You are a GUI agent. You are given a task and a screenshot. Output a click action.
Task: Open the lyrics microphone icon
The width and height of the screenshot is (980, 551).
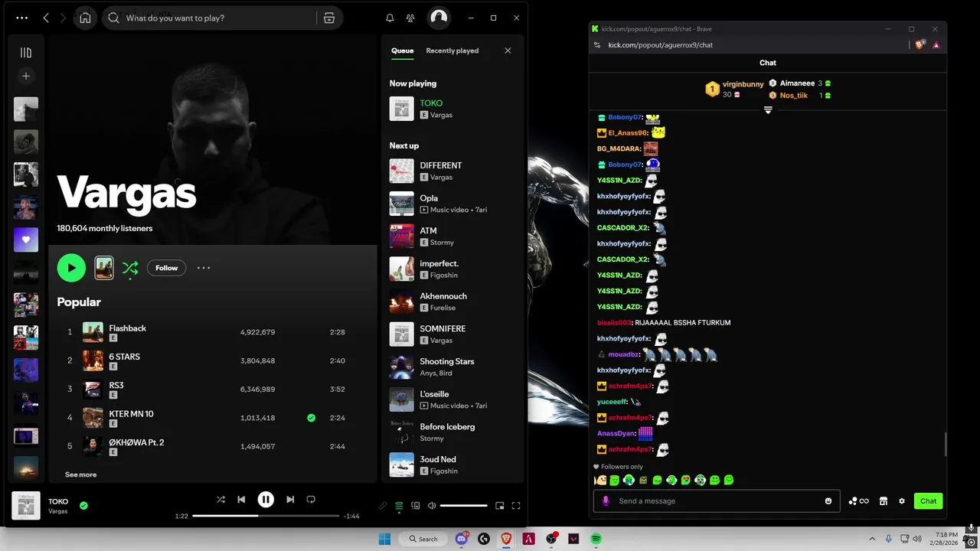pos(383,505)
